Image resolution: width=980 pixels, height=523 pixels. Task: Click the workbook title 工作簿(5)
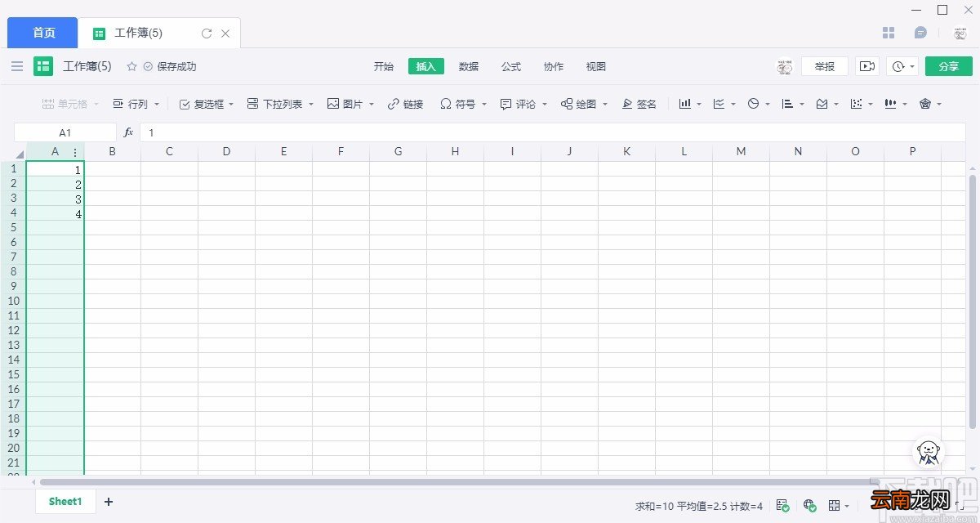point(87,66)
